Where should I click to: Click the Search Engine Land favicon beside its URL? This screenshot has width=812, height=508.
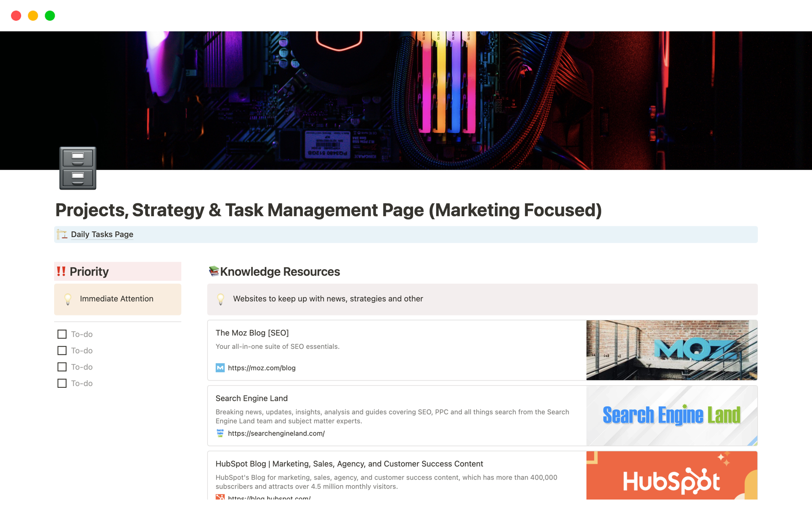pyautogui.click(x=220, y=433)
